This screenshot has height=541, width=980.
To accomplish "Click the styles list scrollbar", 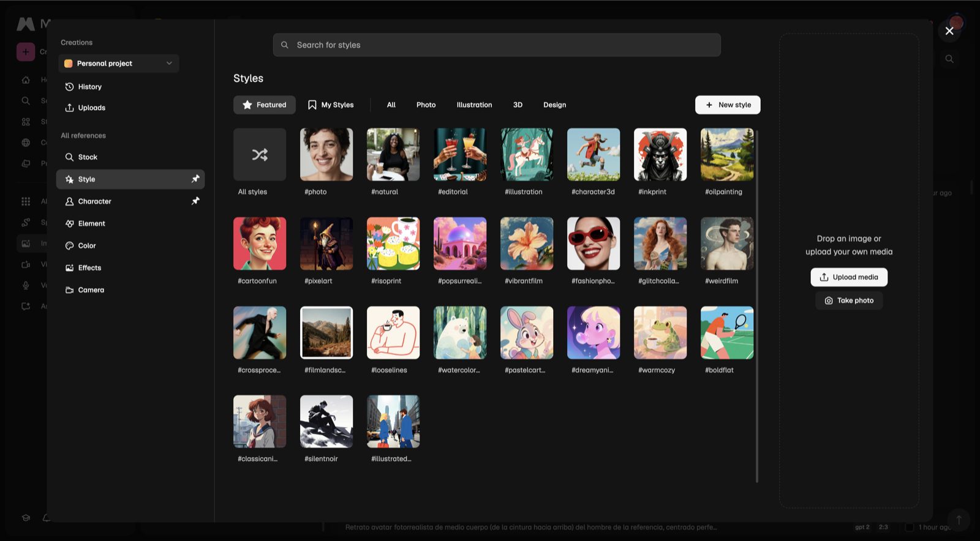I will point(757,306).
